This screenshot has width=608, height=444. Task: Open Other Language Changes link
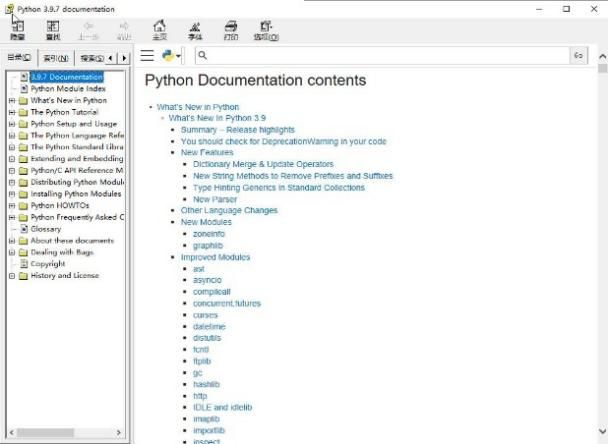(x=229, y=210)
